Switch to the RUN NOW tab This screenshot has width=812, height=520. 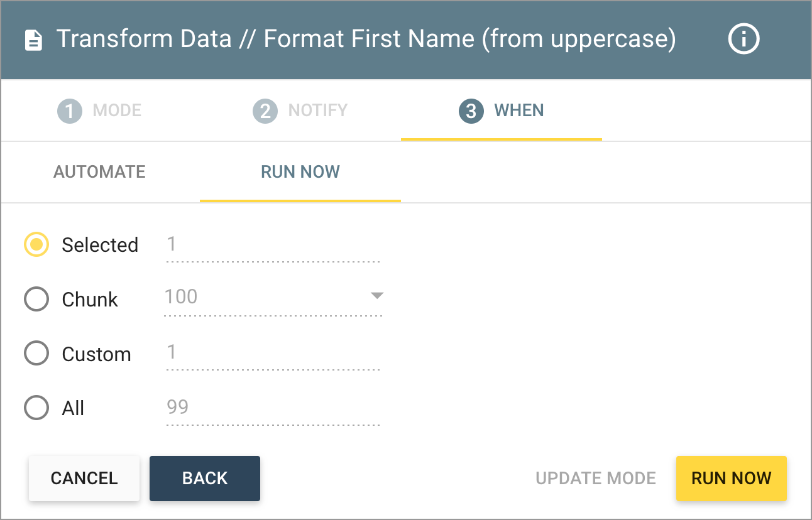click(x=300, y=171)
